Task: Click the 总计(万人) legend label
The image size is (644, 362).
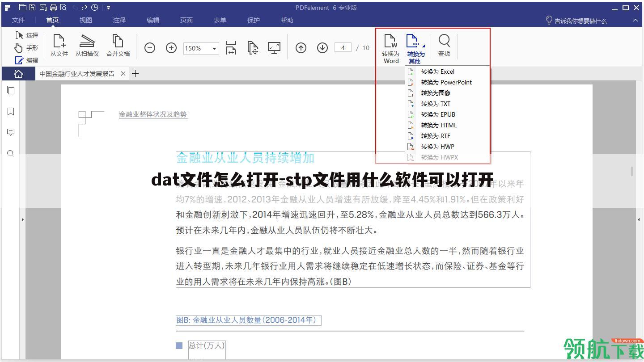Action: click(207, 345)
